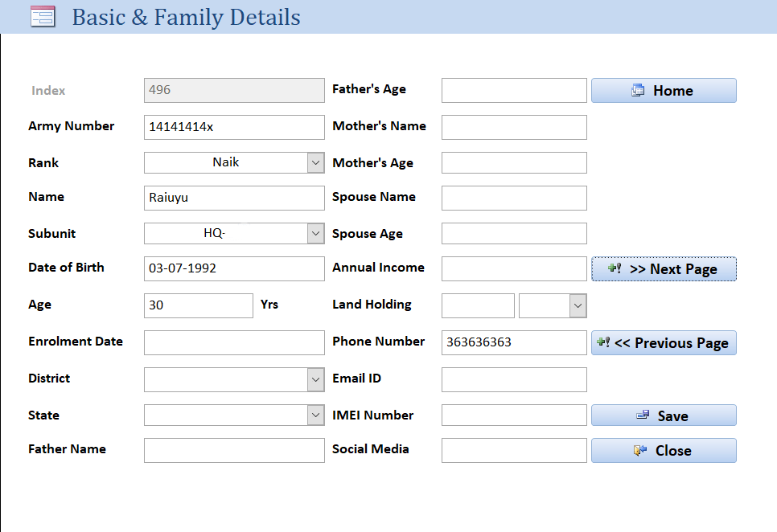Viewport: 777px width, 532px height.
Task: Select the Mother's Name field
Action: pyautogui.click(x=514, y=127)
